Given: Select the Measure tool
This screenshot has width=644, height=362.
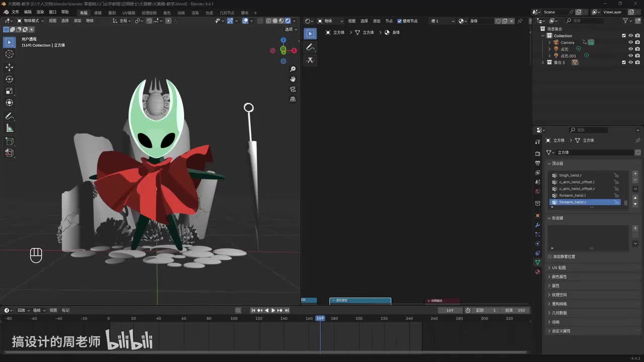Looking at the screenshot, I should point(9,128).
